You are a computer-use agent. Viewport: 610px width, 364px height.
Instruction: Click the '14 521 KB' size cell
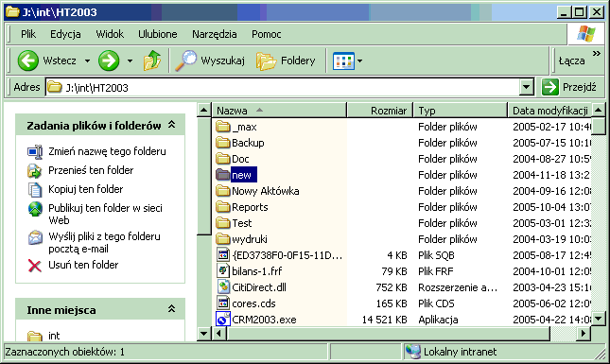[384, 320]
